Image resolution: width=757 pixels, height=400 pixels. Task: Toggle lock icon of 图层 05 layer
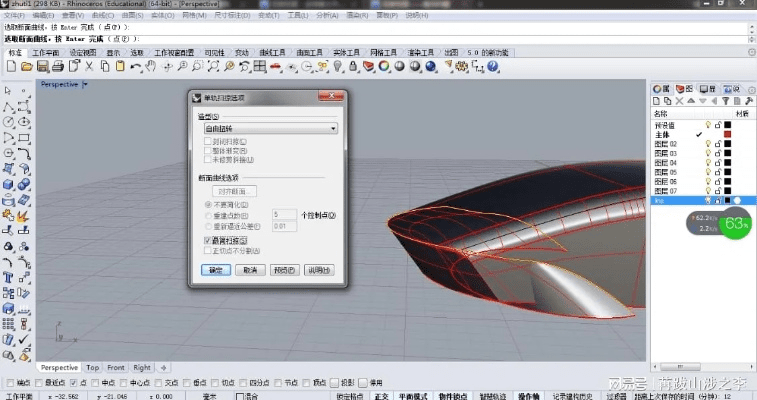tap(718, 171)
